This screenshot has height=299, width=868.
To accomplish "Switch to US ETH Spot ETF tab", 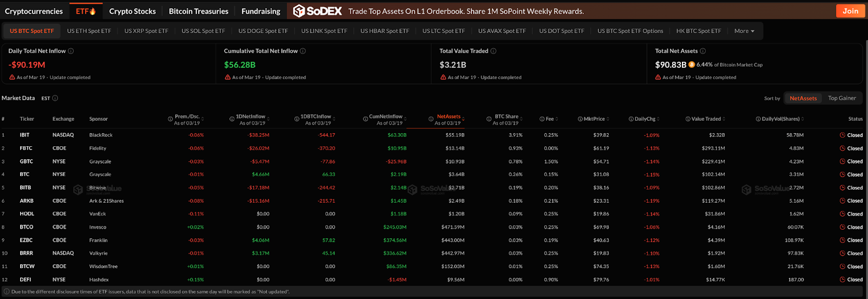I will coord(89,31).
